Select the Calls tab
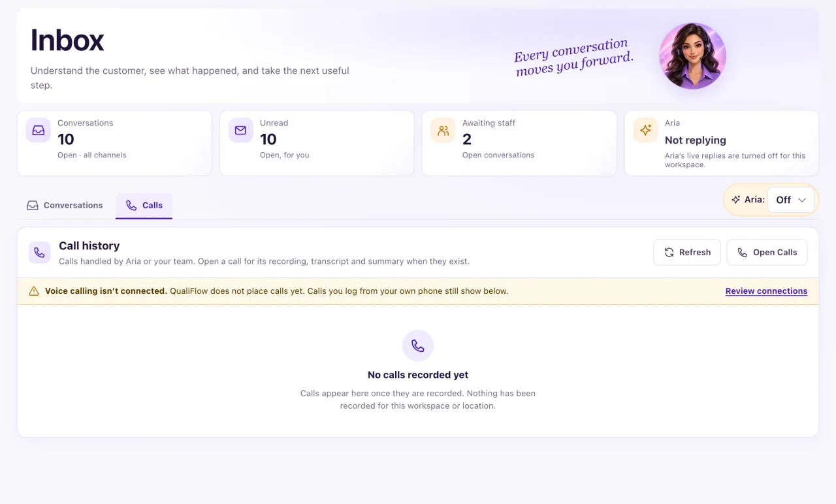This screenshot has width=836, height=504. [x=144, y=205]
